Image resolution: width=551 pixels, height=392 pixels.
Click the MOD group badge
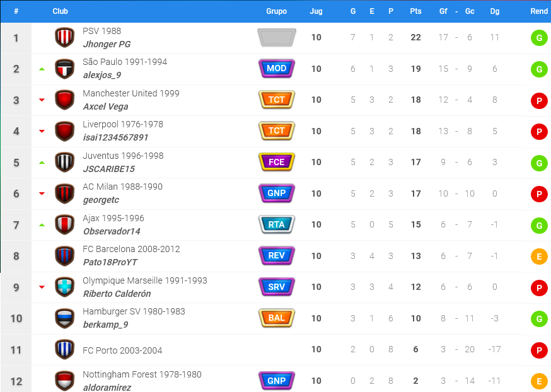[277, 69]
